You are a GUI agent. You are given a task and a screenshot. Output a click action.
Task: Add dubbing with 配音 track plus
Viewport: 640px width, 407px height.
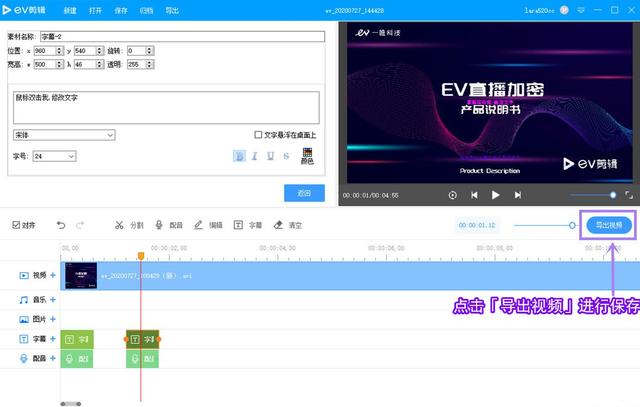[x=53, y=358]
